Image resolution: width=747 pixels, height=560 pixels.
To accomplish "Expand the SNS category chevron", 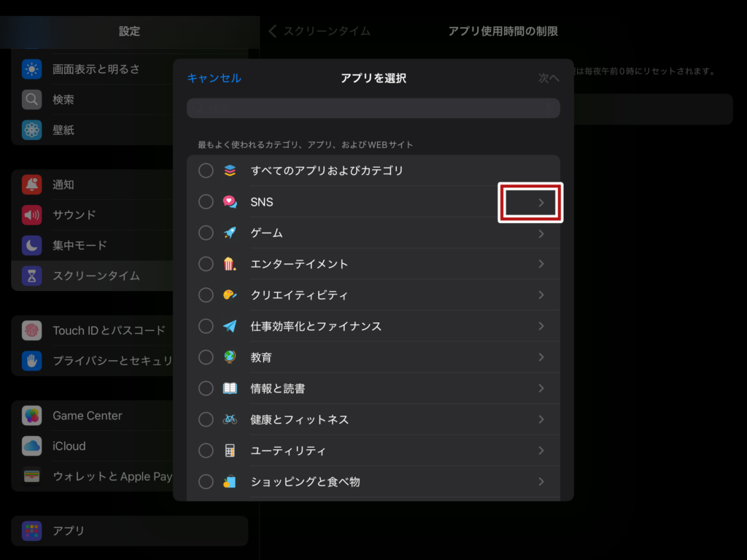I will [x=541, y=203].
